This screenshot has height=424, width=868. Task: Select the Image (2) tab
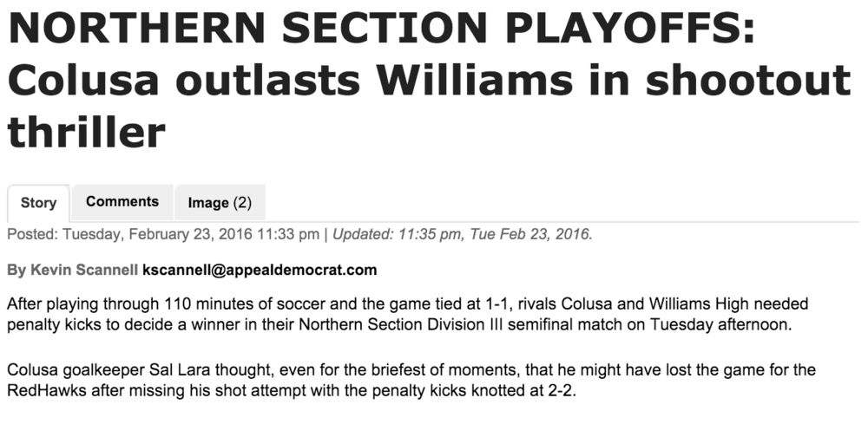pyautogui.click(x=220, y=203)
